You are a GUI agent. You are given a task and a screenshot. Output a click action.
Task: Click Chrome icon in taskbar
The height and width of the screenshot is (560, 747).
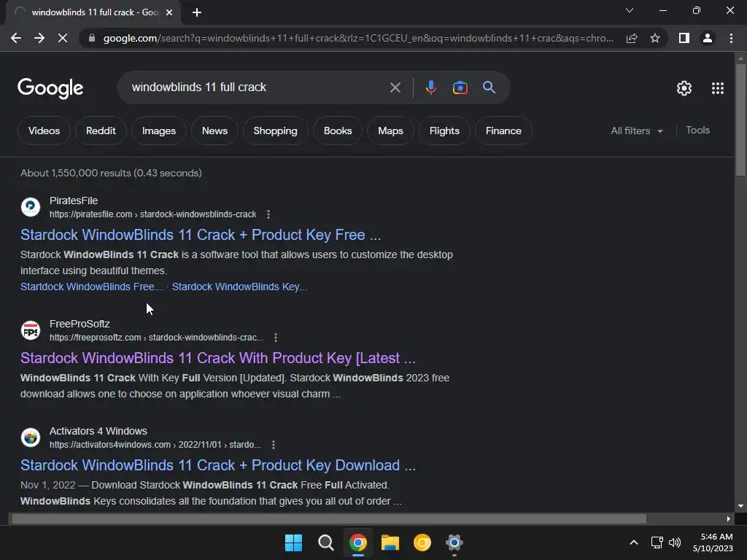coord(357,542)
